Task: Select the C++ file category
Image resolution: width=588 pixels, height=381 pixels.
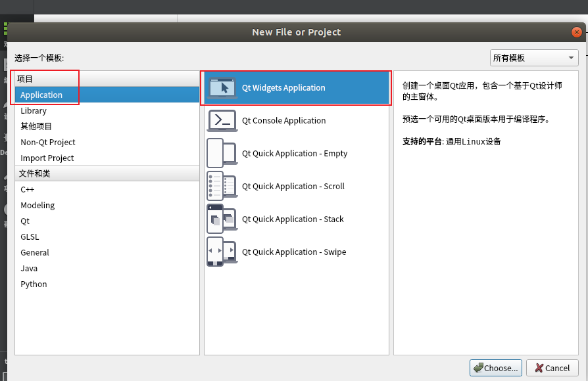Action: (x=107, y=190)
